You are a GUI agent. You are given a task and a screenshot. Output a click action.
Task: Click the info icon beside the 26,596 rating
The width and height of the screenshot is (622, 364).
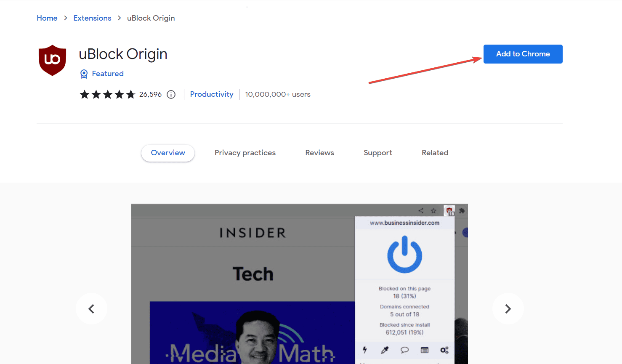click(x=171, y=94)
